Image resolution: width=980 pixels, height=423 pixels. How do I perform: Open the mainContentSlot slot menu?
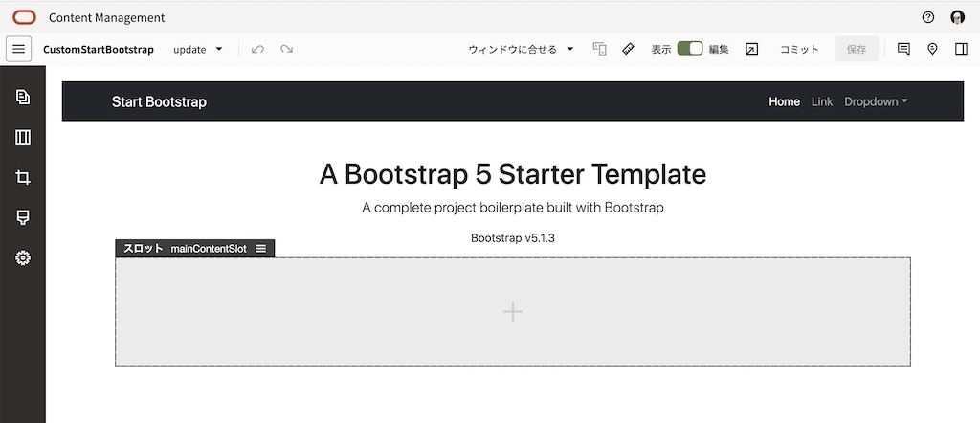click(261, 249)
